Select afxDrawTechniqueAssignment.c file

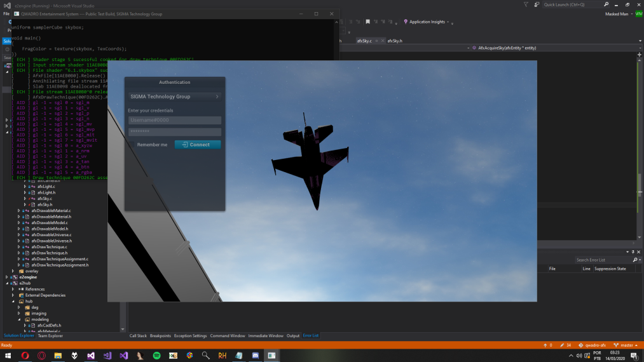60,259
